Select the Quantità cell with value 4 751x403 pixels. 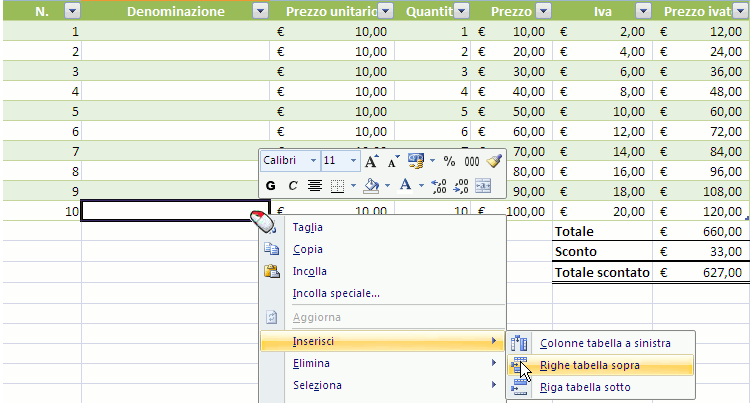pyautogui.click(x=432, y=91)
